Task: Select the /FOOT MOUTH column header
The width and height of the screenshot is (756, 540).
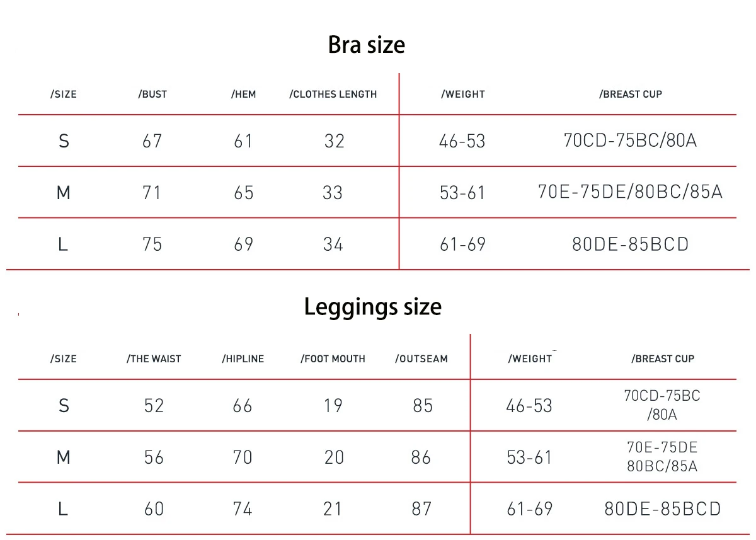Action: tap(333, 359)
